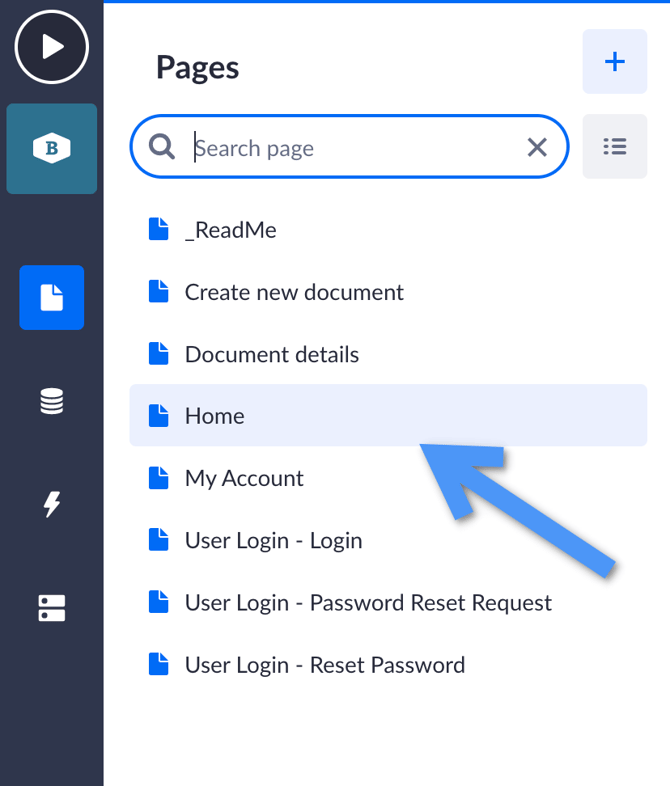
Task: Select the Create new document page
Action: (x=294, y=292)
